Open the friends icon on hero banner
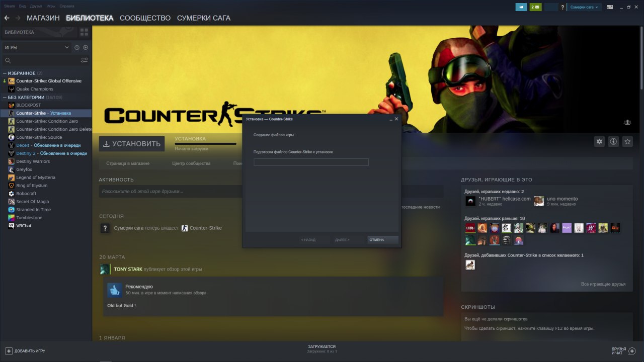Viewport: 644px width, 362px height. tap(627, 122)
